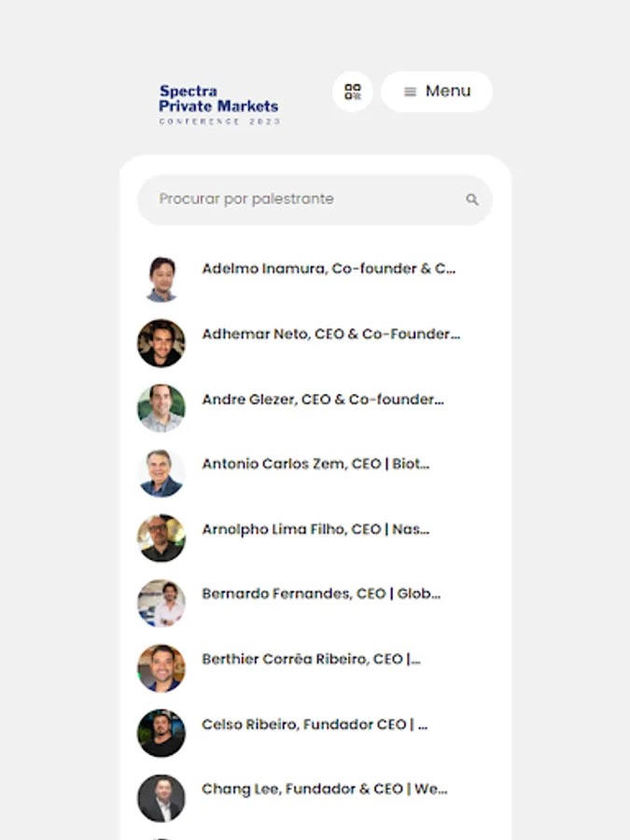
Task: Click the hamburger icon in Menu
Action: [x=410, y=92]
